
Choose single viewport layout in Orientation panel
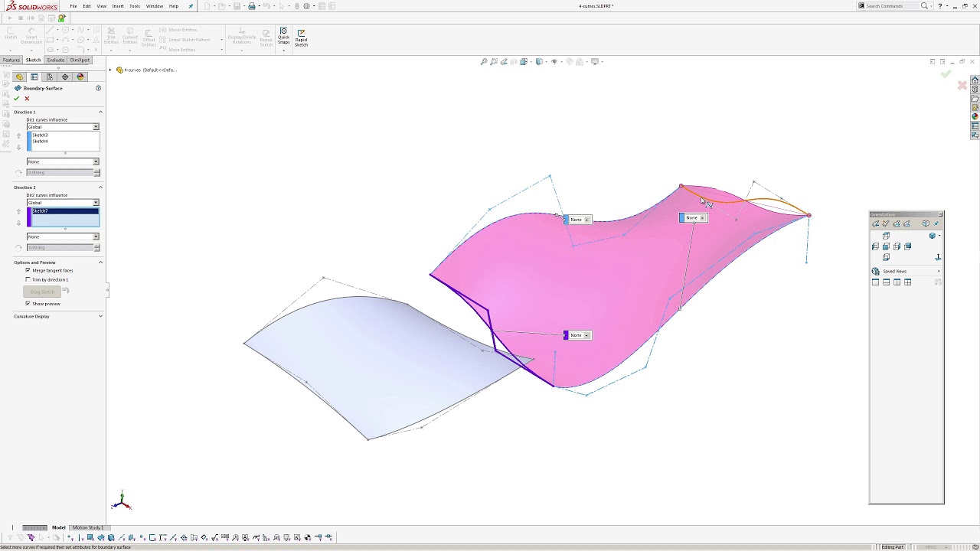[876, 282]
